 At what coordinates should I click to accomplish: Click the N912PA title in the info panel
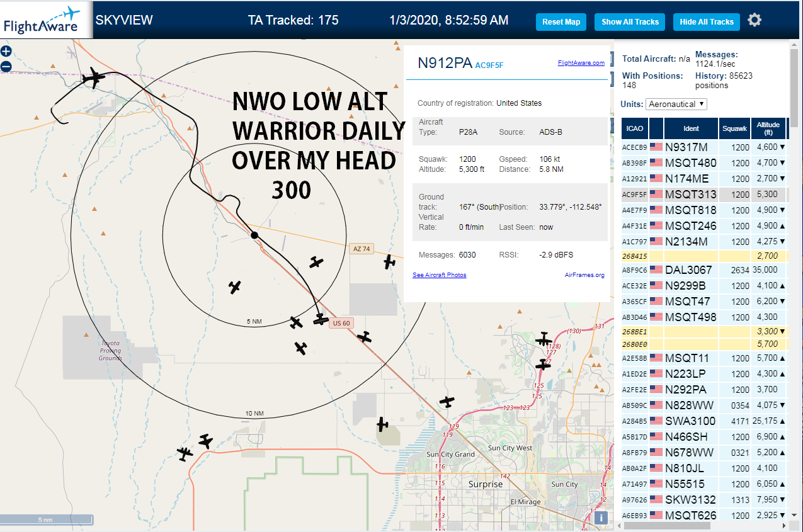pyautogui.click(x=445, y=62)
